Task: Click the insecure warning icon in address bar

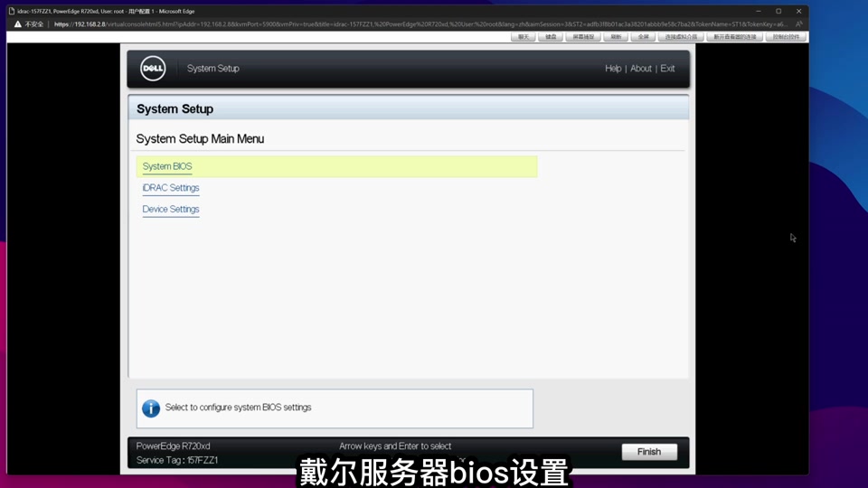Action: click(x=18, y=24)
